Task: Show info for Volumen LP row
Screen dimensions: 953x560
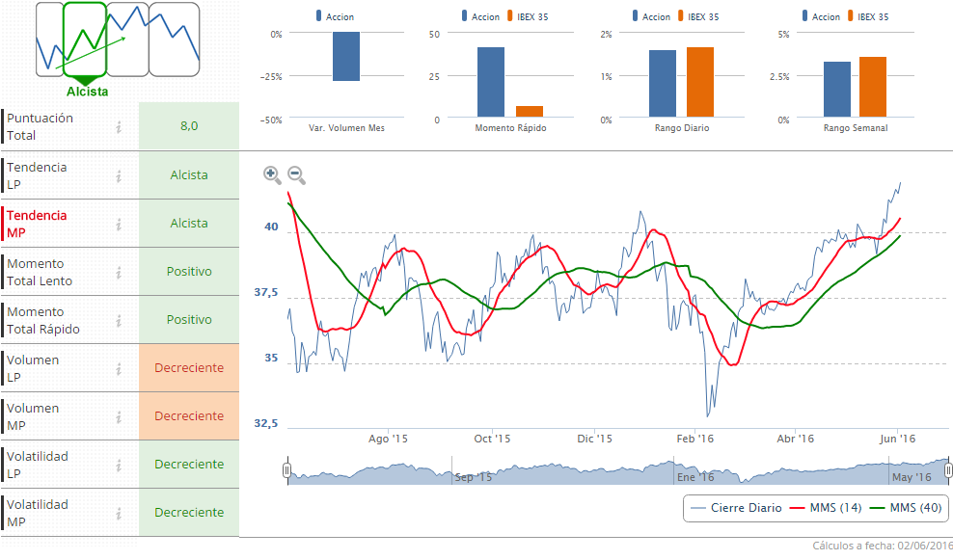Action: click(119, 368)
